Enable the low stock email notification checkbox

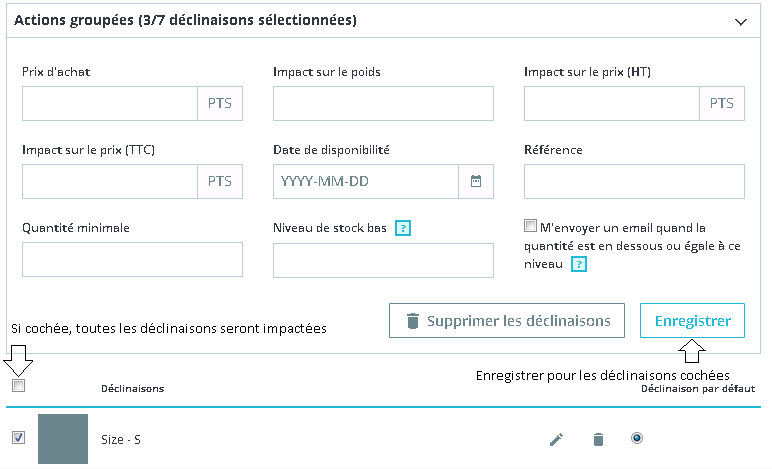pos(530,226)
